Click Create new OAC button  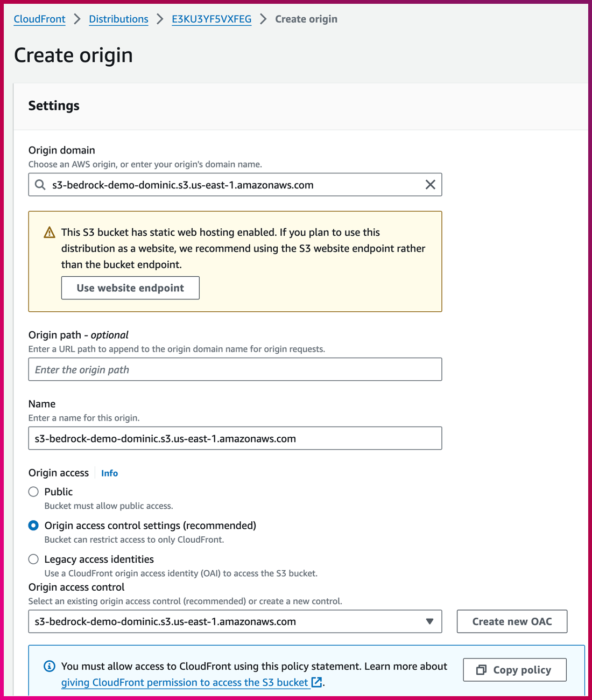tap(512, 621)
